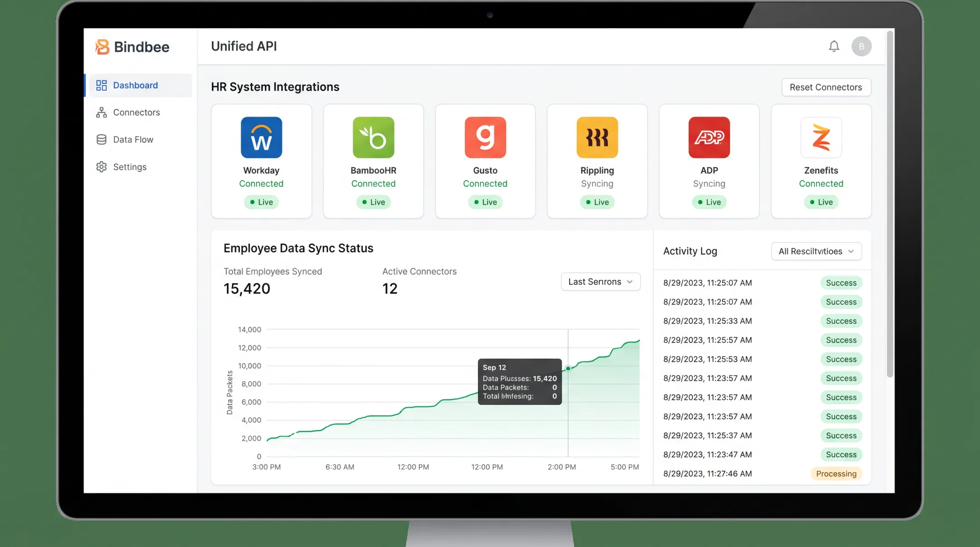
Task: Click the 2:00 PM axis label
Action: (x=562, y=467)
